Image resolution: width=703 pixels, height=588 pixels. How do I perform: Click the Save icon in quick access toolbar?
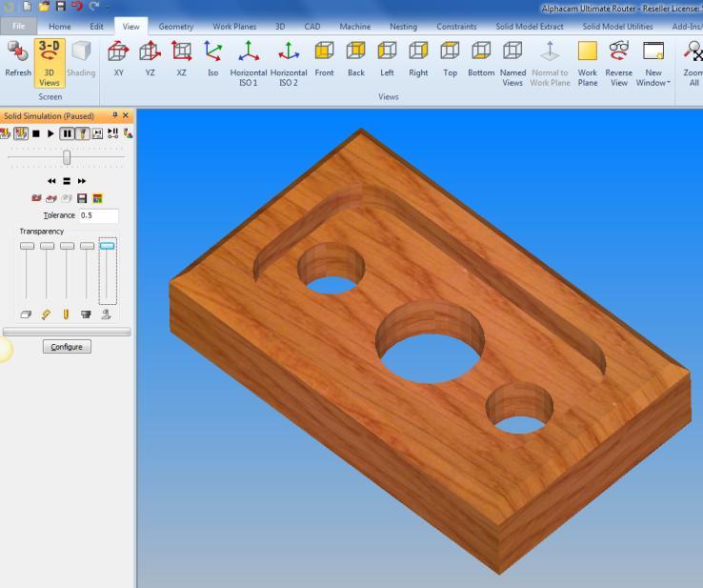pyautogui.click(x=61, y=7)
